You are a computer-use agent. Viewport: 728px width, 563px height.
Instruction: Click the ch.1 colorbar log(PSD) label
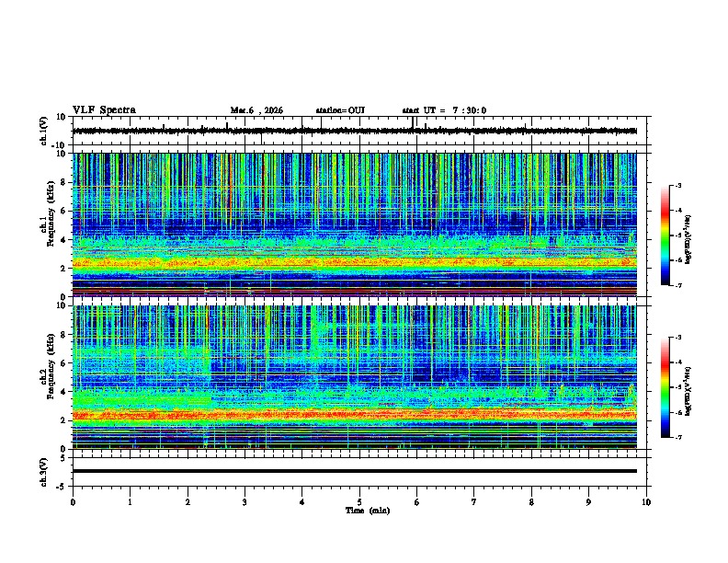click(688, 239)
